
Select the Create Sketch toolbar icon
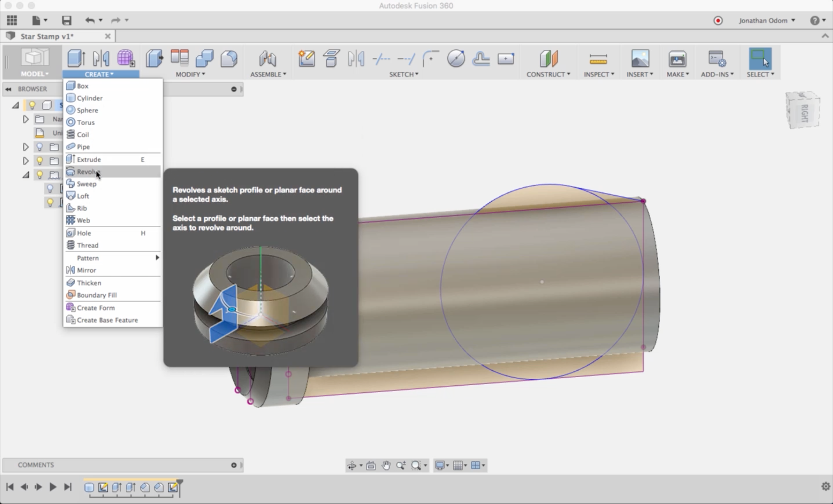(306, 58)
